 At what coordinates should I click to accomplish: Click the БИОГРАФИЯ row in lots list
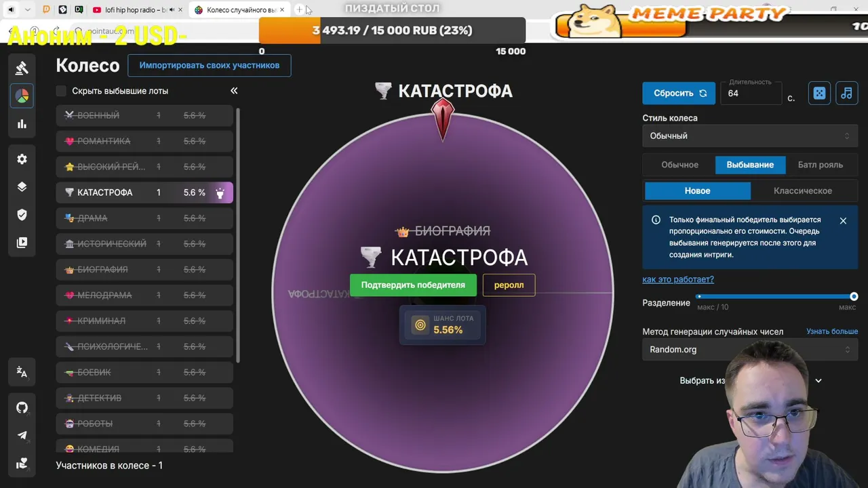(x=144, y=270)
